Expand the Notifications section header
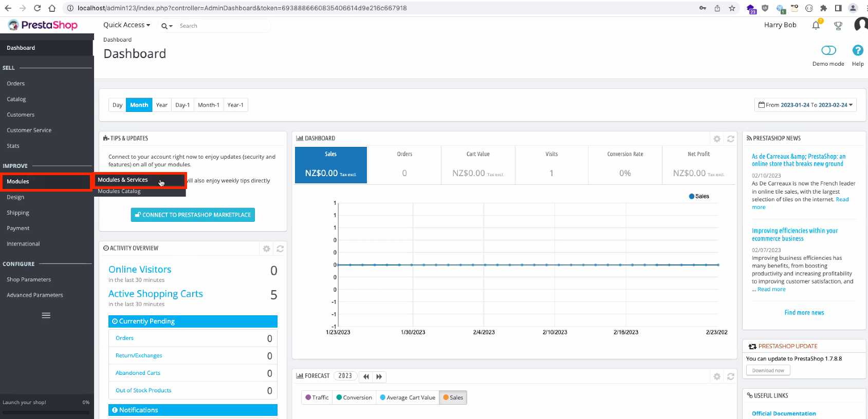The height and width of the screenshot is (419, 868). 193,410
